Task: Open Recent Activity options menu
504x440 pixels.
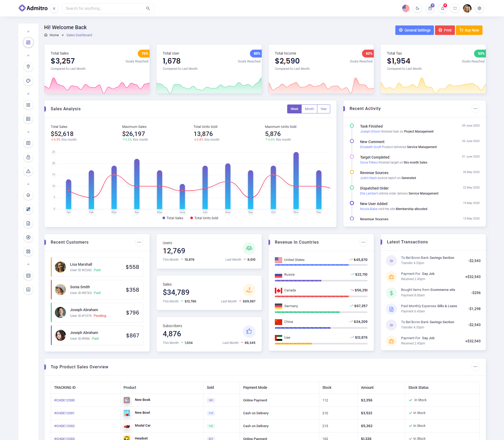Action: 475,109
